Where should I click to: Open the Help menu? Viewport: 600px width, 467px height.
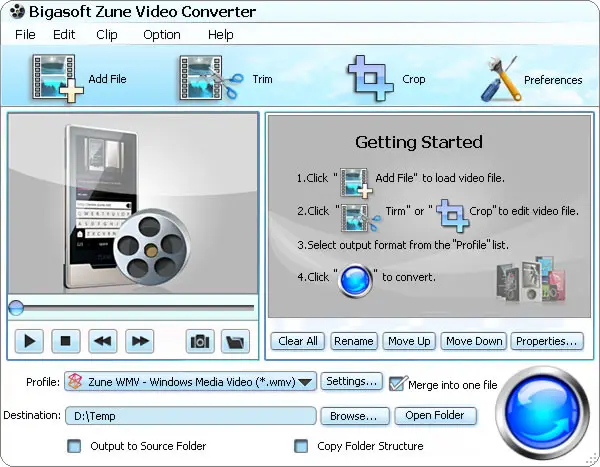(220, 34)
